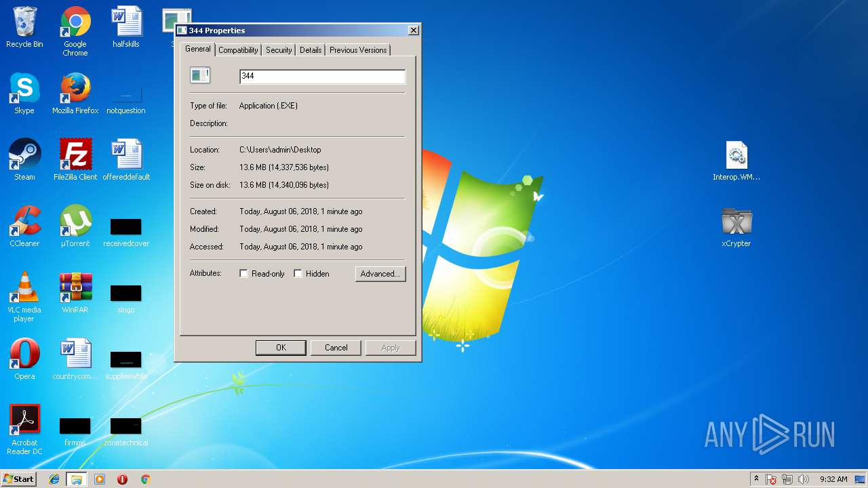Click the file name field containing 344
Image resolution: width=868 pixels, height=488 pixels.
point(322,76)
